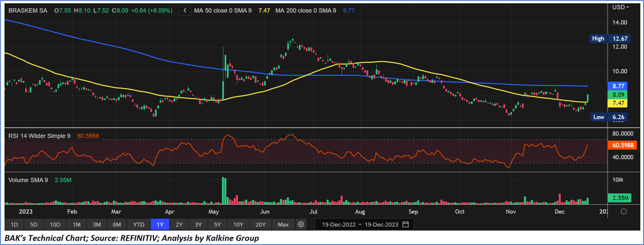Screen dimensions: 644x245
Task: Open the USD currency dropdown
Action: tap(620, 7)
